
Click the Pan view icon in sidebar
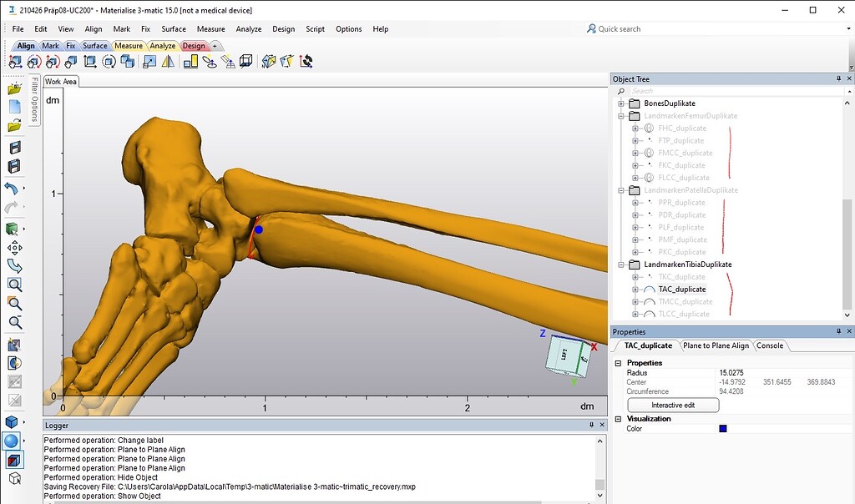click(14, 248)
